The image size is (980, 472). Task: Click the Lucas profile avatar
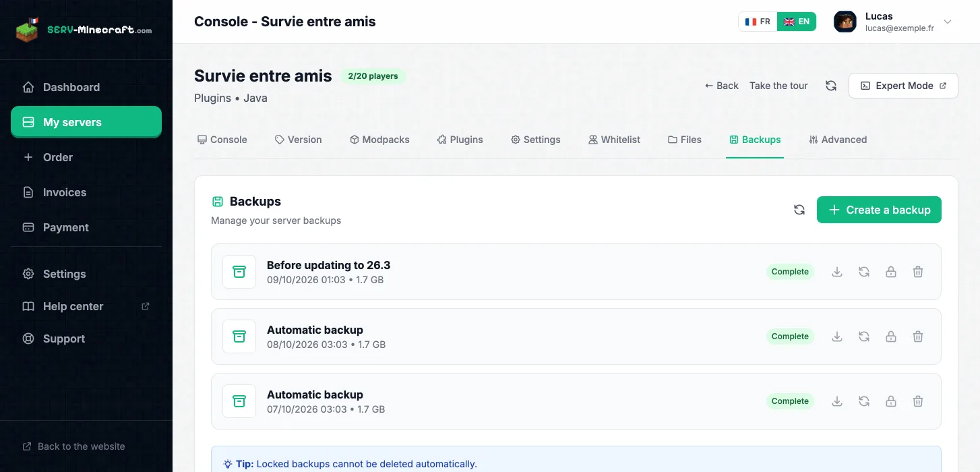pos(845,22)
